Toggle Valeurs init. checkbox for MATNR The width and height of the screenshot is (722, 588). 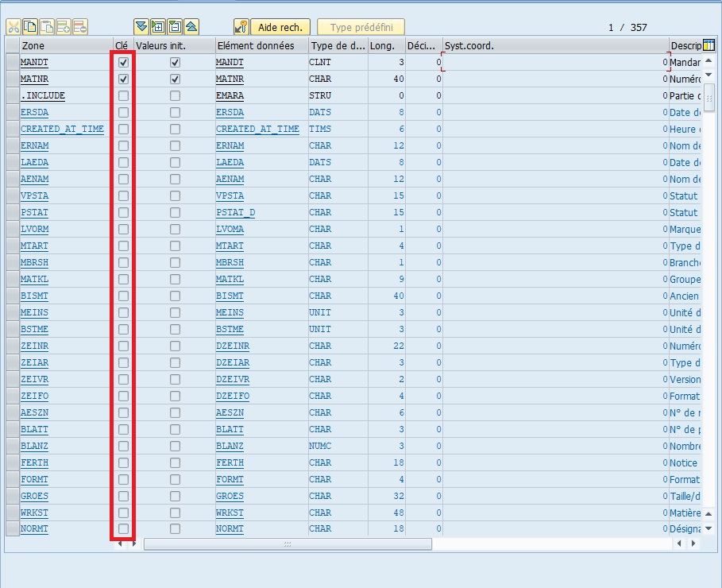[175, 79]
